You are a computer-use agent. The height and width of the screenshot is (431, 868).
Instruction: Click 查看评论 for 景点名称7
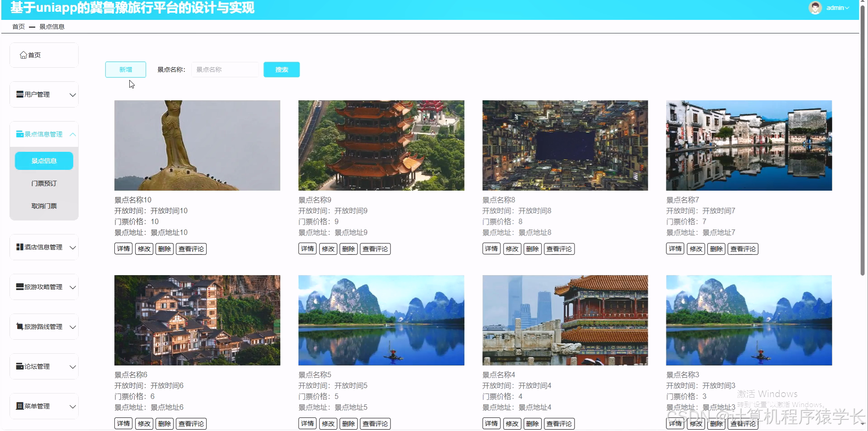(x=743, y=249)
